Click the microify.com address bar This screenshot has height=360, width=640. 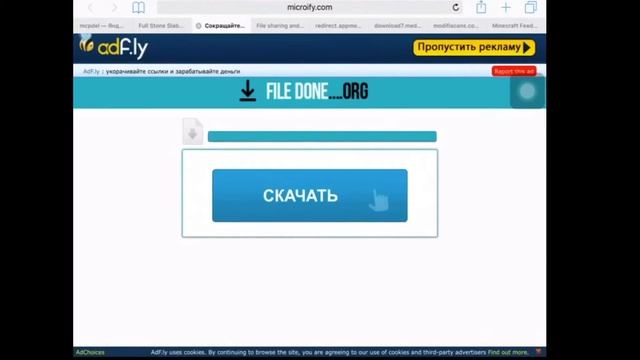(309, 7)
